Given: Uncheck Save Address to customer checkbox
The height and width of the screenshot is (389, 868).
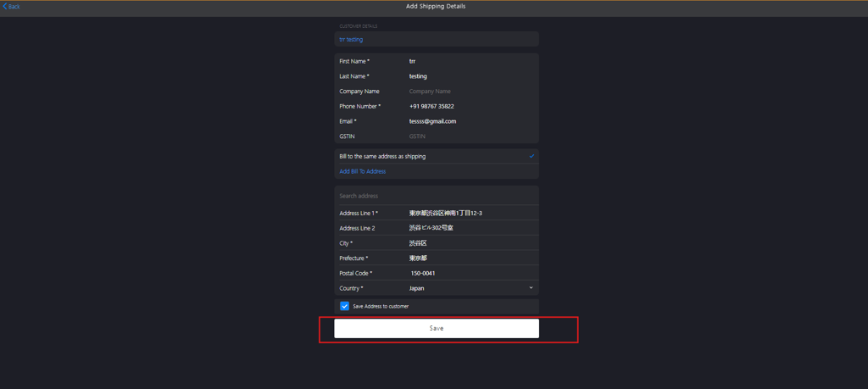Looking at the screenshot, I should pos(345,306).
